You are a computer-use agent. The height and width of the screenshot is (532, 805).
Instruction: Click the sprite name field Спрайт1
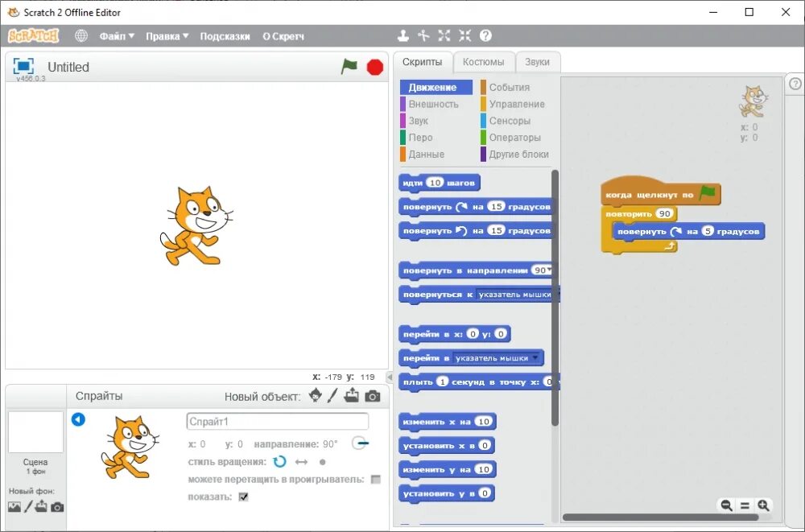point(277,422)
